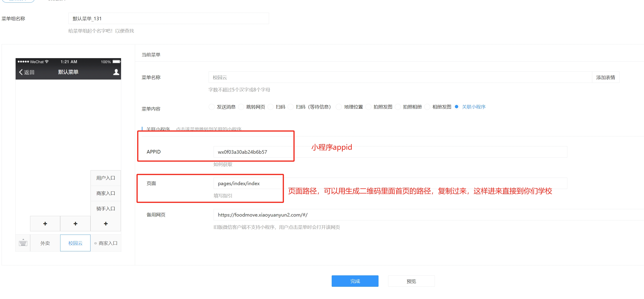Open the 商家入口 bottom menu tab
The width and height of the screenshot is (644, 299).
click(106, 243)
